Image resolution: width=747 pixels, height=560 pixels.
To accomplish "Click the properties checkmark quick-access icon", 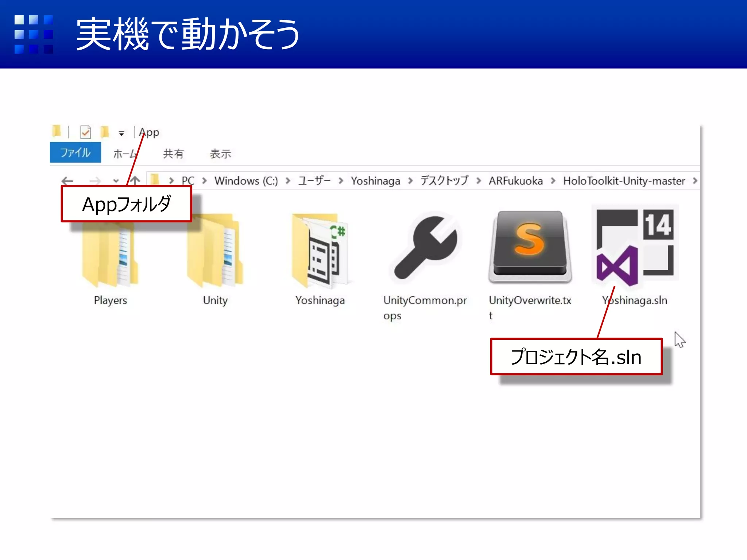I will click(x=85, y=132).
